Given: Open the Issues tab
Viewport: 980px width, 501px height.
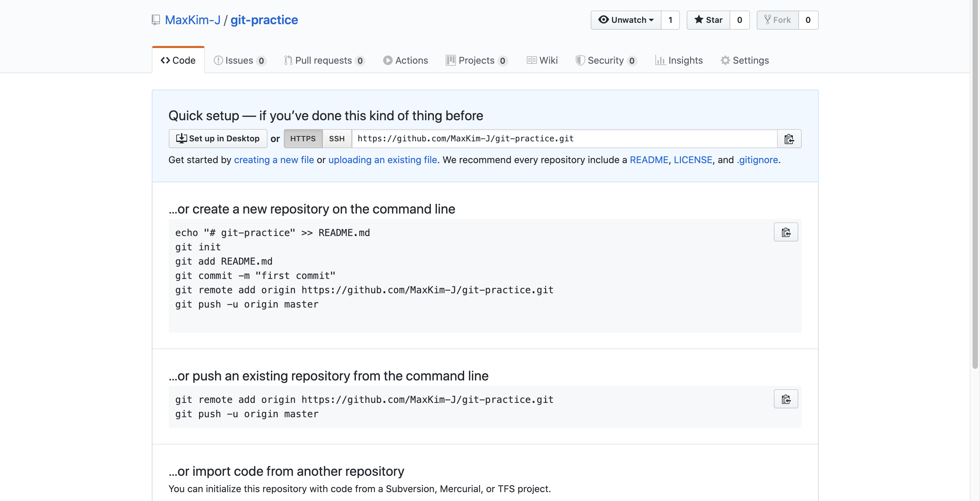Looking at the screenshot, I should 240,60.
